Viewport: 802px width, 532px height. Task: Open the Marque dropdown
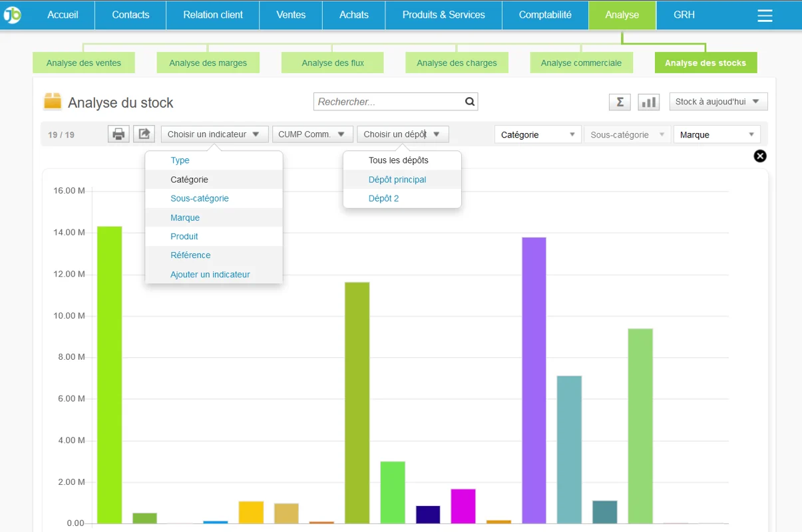coord(716,134)
